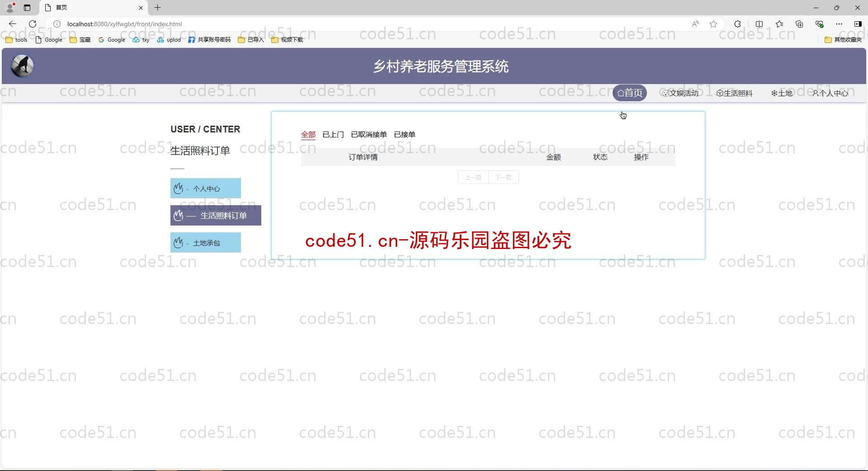
Task: Switch to the 已上门 orders tab
Action: [x=333, y=135]
